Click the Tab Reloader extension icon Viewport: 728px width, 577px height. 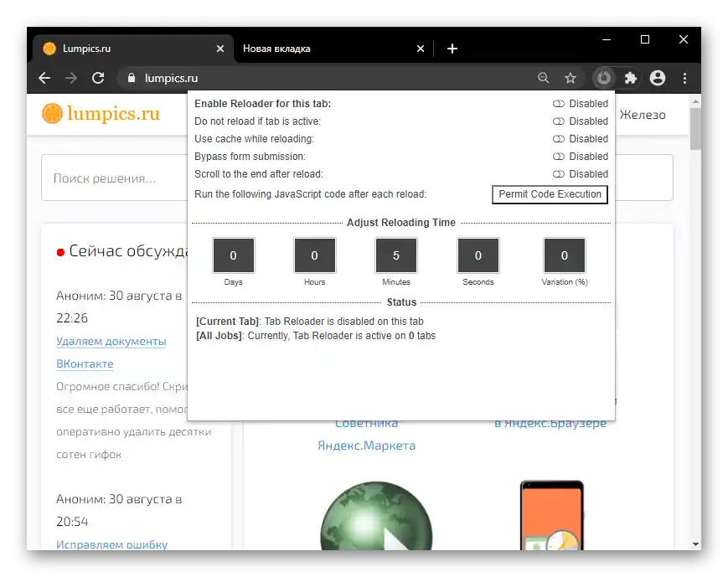pos(603,78)
